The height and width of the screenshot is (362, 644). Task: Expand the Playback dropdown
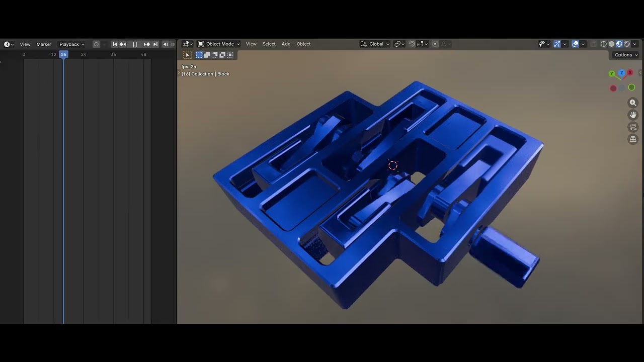[x=72, y=44]
